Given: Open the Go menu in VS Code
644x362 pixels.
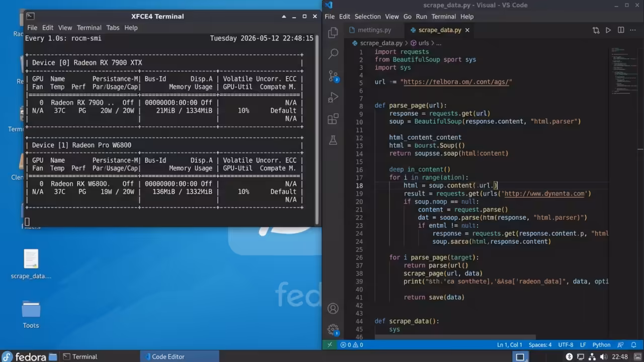Looking at the screenshot, I should coord(408,17).
